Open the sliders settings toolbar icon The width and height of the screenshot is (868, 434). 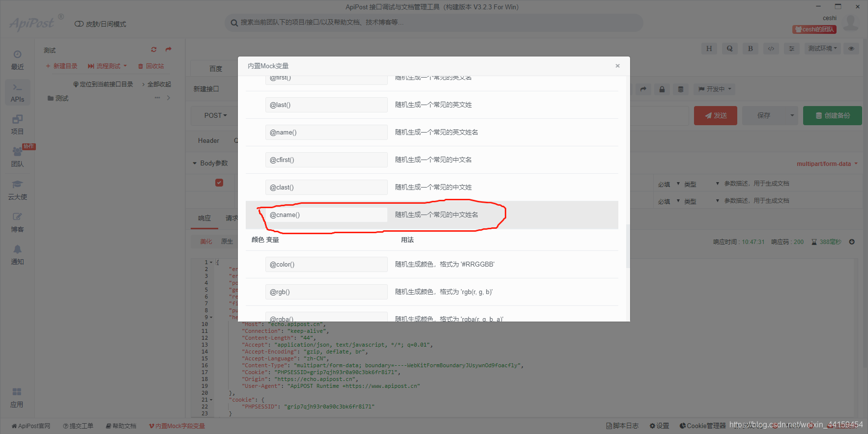[791, 49]
